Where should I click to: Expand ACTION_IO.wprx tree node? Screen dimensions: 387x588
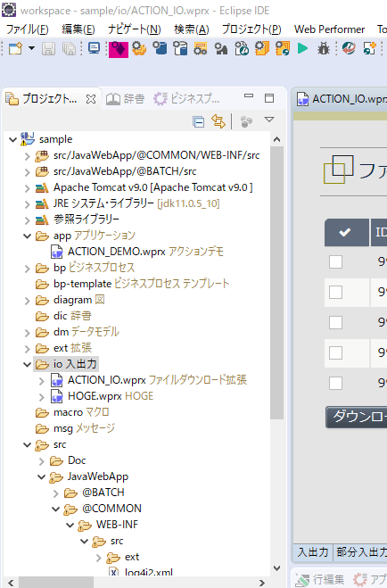(x=42, y=381)
